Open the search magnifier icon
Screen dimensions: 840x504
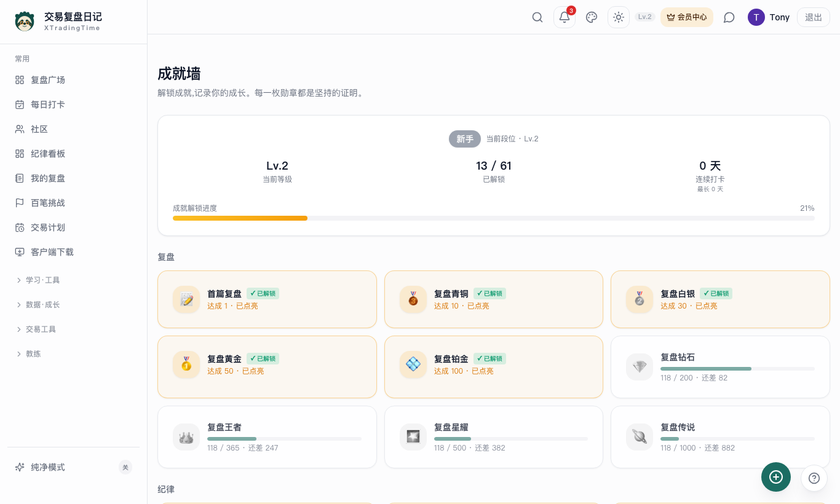click(537, 17)
